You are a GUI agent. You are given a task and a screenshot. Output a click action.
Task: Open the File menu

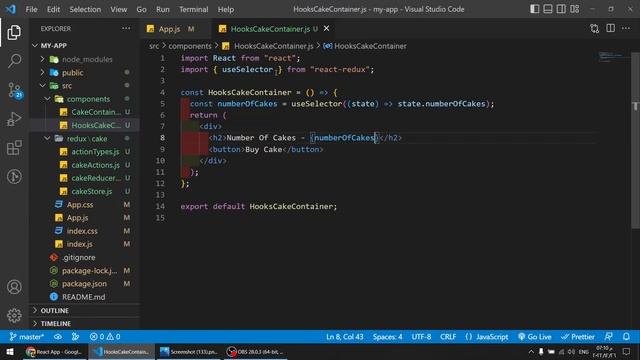coord(31,9)
